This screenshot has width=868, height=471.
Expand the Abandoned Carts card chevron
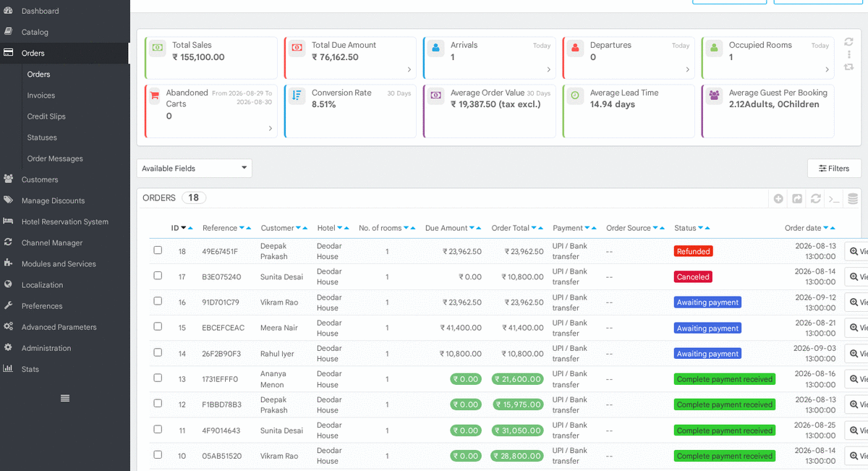(270, 128)
